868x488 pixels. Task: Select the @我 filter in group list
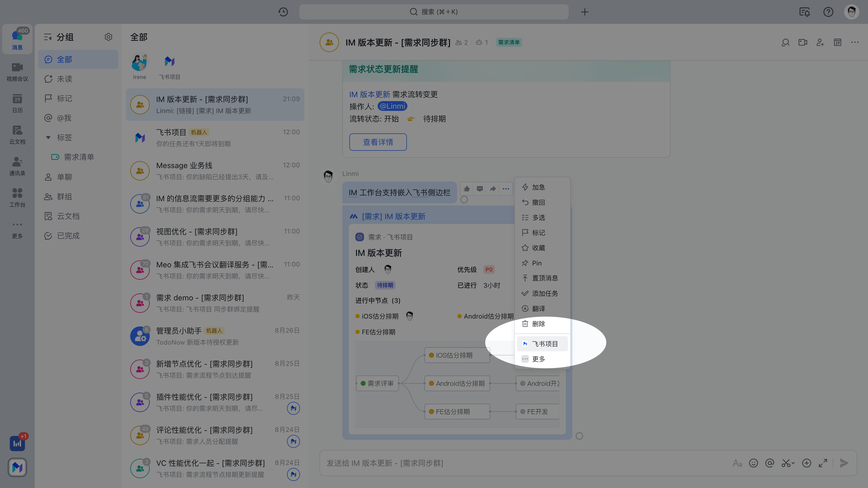click(78, 118)
